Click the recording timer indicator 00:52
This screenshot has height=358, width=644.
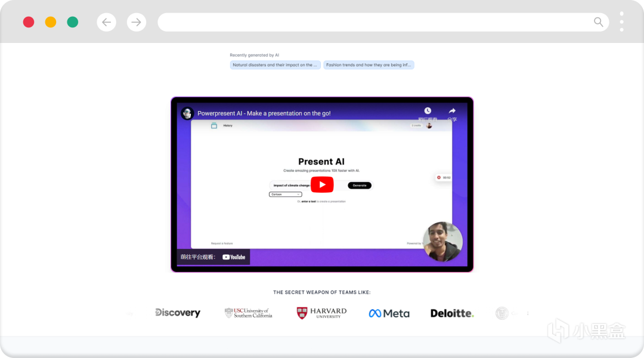point(444,178)
